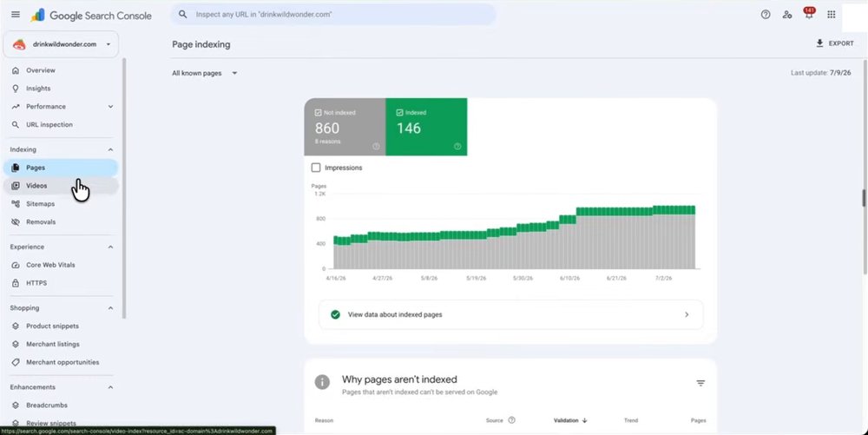The height and width of the screenshot is (435, 868).
Task: Click the Videos play icon in sidebar
Action: pos(16,186)
